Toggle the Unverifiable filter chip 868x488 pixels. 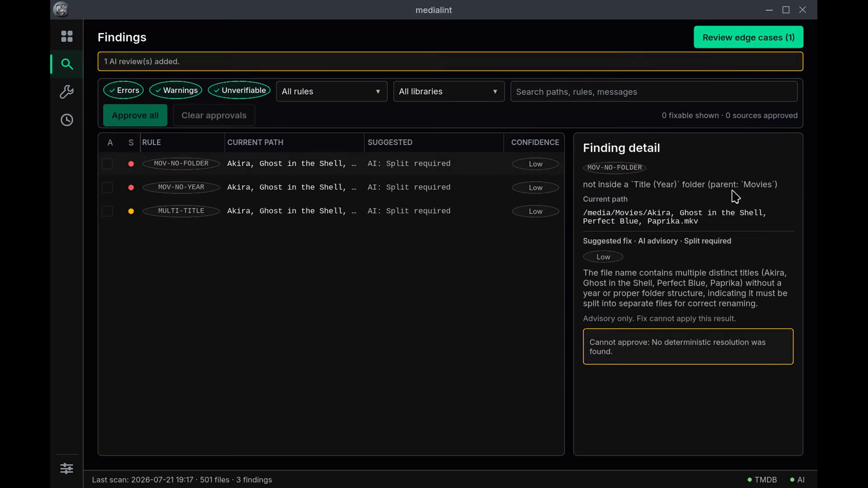pyautogui.click(x=239, y=90)
